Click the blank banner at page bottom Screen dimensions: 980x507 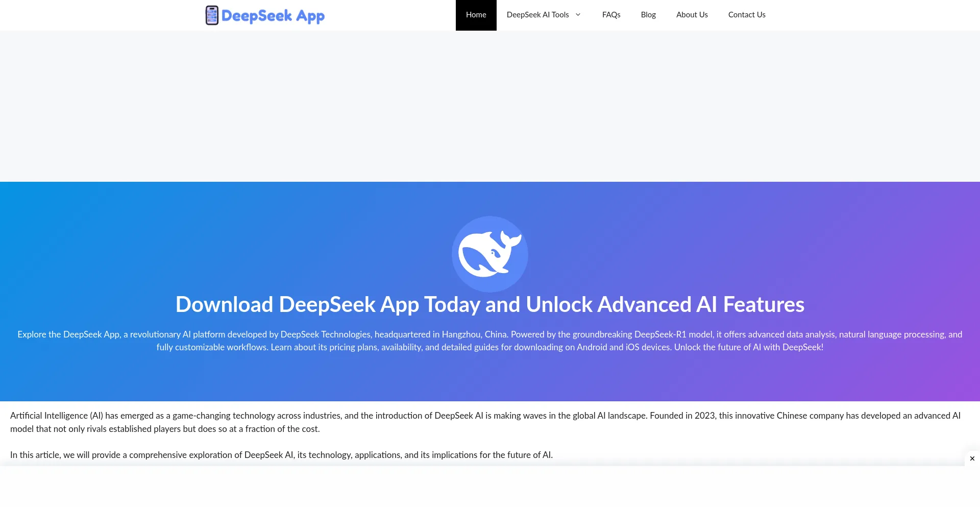(482, 487)
